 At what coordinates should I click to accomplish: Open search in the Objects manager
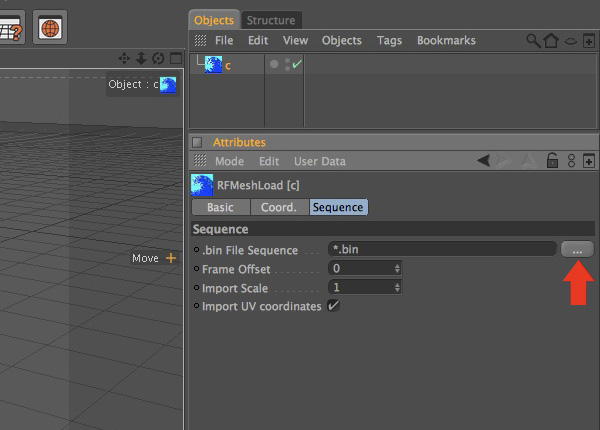(x=533, y=41)
